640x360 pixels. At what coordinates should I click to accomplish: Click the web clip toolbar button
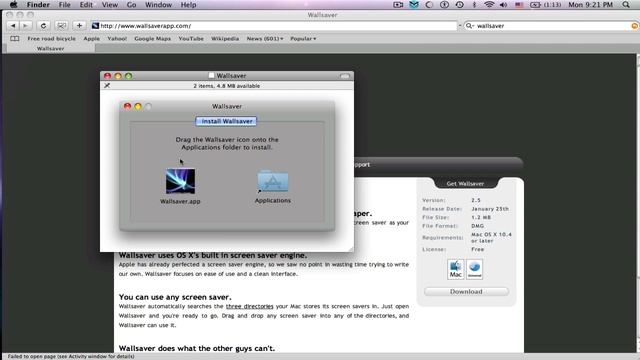point(61,26)
